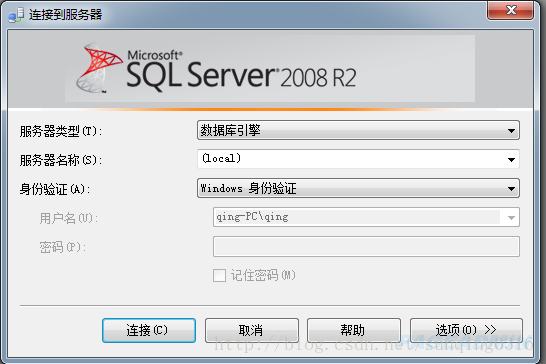Expand options with 选项(O) >> button

coord(466,330)
